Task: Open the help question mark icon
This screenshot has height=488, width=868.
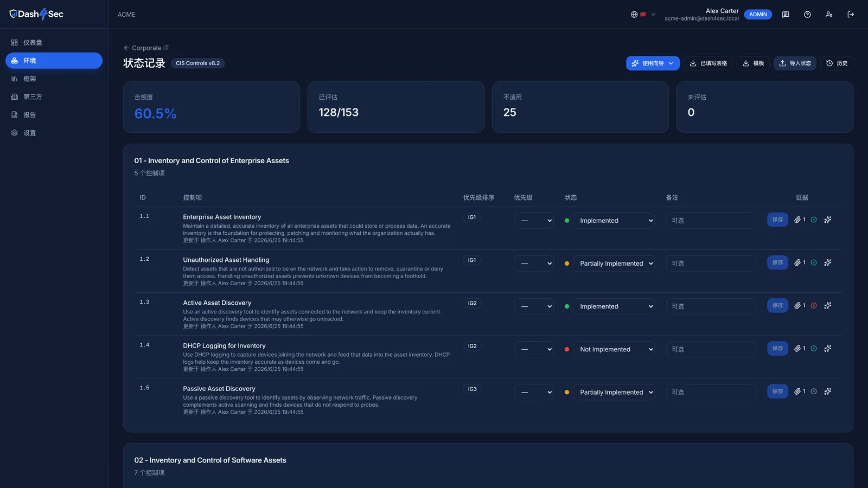Action: (x=807, y=15)
